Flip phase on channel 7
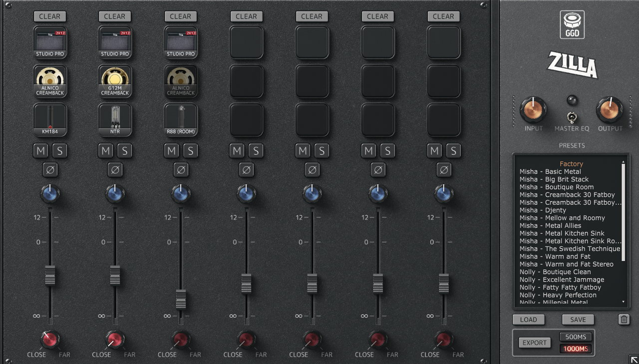This screenshot has width=639, height=364. click(444, 170)
